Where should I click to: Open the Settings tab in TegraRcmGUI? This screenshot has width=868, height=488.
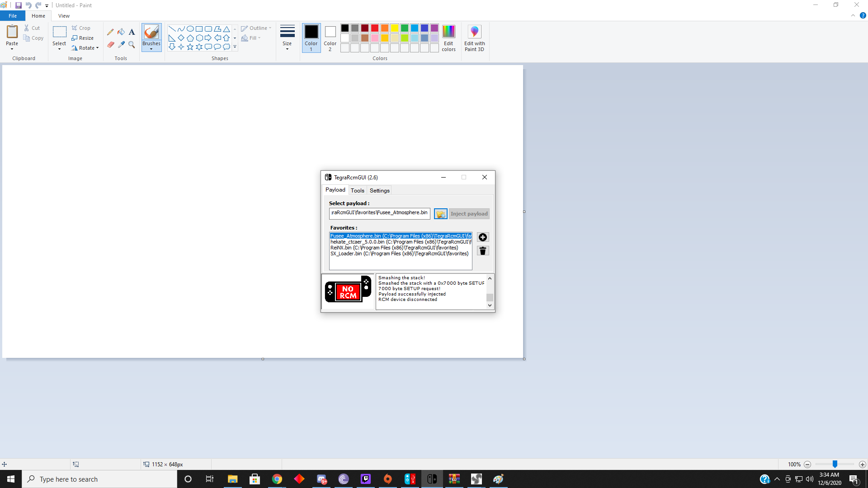click(380, 191)
